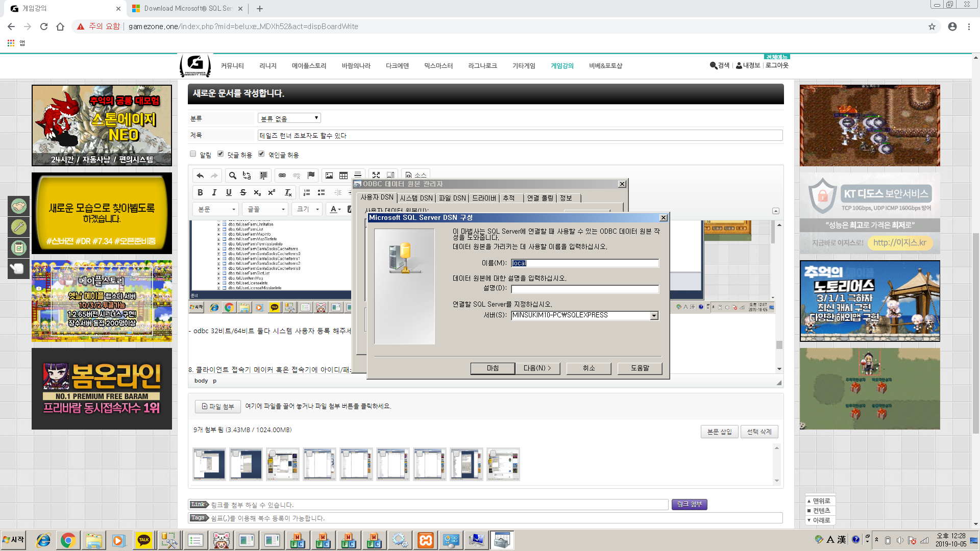Click the Redo arrow in the editor toolbar
Image resolution: width=980 pixels, height=551 pixels.
click(x=214, y=176)
